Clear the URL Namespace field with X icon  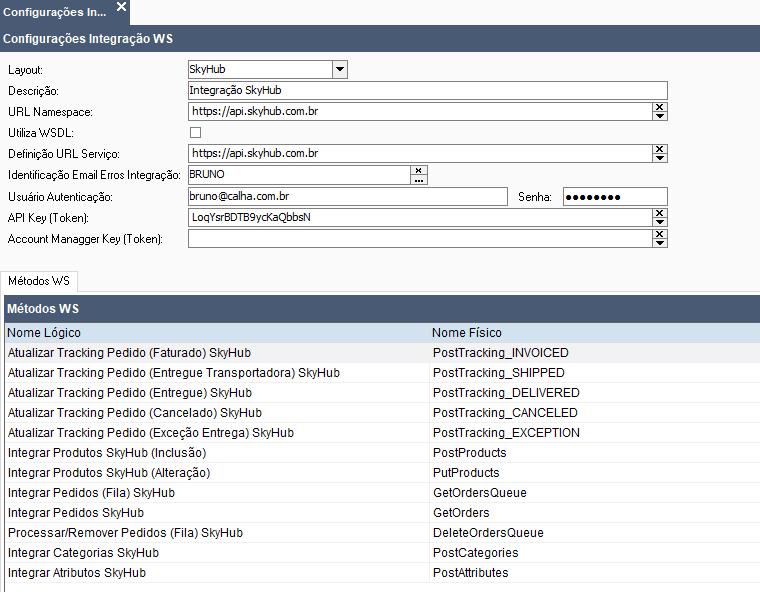tap(660, 107)
